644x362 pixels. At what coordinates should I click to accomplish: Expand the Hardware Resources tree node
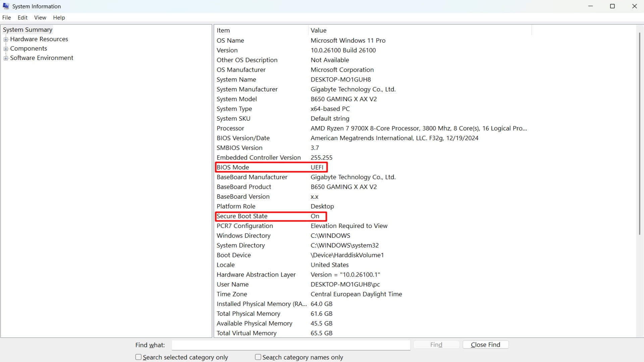point(6,40)
